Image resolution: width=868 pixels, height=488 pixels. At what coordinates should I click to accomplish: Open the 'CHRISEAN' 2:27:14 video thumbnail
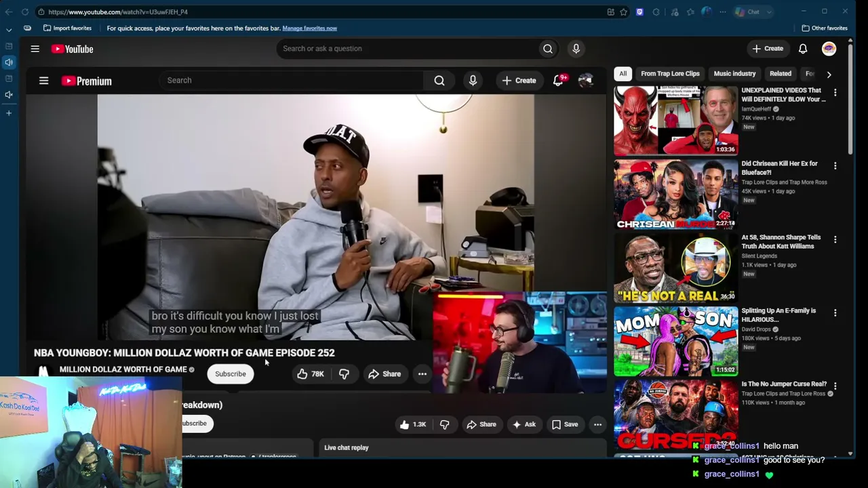click(x=675, y=195)
